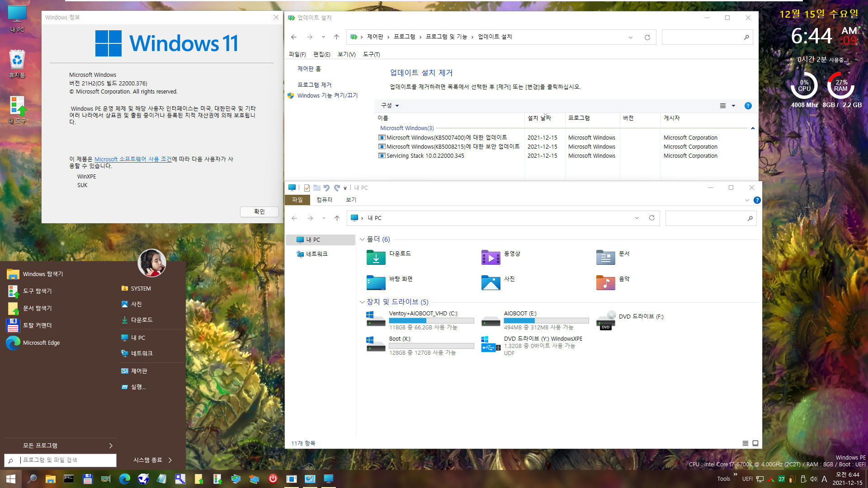Click 제어판 홈 link in 업데이트 설치 window

(309, 69)
